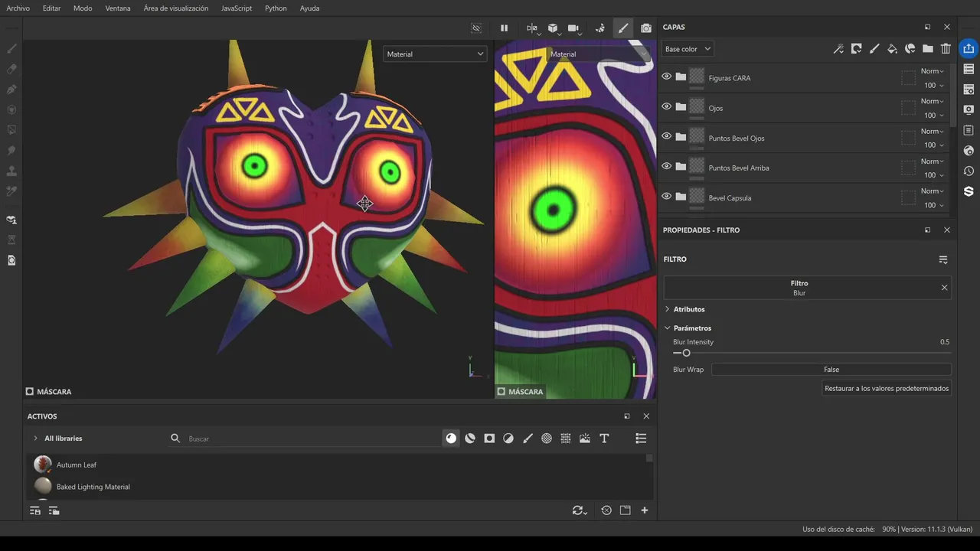Adjust the Blur Intensity slider handle
This screenshot has width=980, height=551.
coord(686,353)
